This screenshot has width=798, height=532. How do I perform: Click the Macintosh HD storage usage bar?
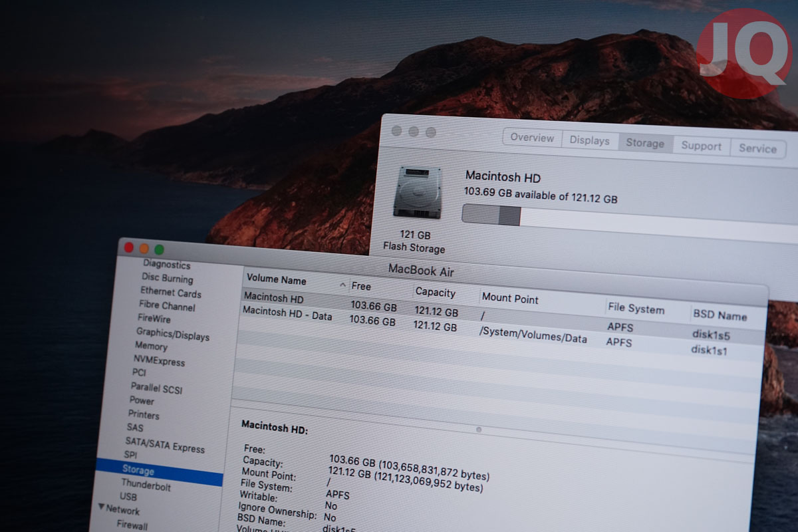click(x=628, y=223)
